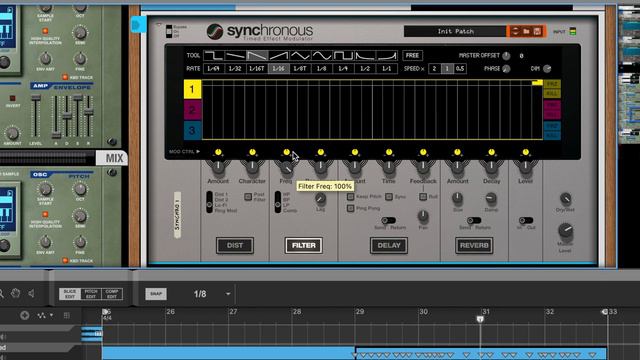Open the automation lane dropdown arrow
Viewport: 640px width, 360px height.
click(x=51, y=315)
